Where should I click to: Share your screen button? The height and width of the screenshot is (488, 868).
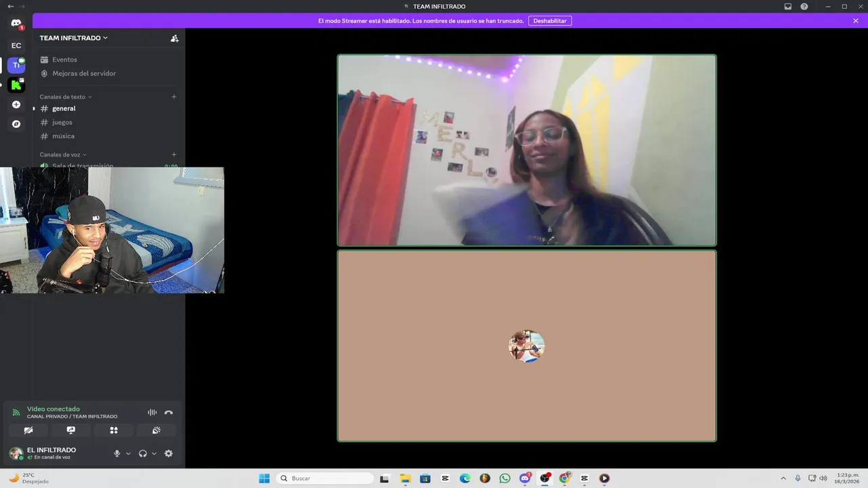click(x=71, y=430)
